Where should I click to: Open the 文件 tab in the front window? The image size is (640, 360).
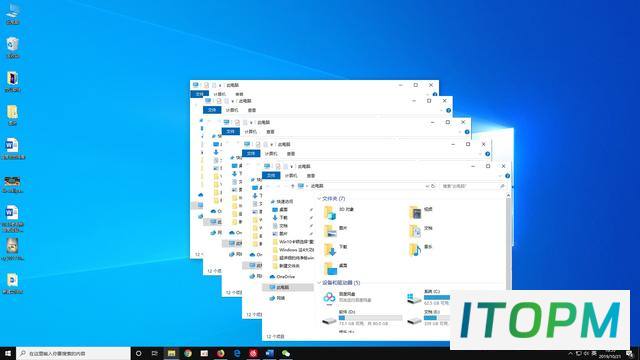(271, 176)
